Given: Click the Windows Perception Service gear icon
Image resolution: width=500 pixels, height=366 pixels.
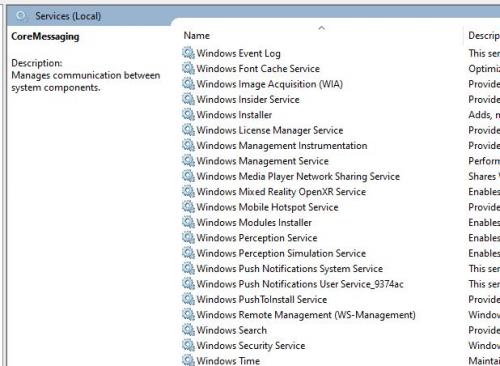Looking at the screenshot, I should click(x=188, y=238).
